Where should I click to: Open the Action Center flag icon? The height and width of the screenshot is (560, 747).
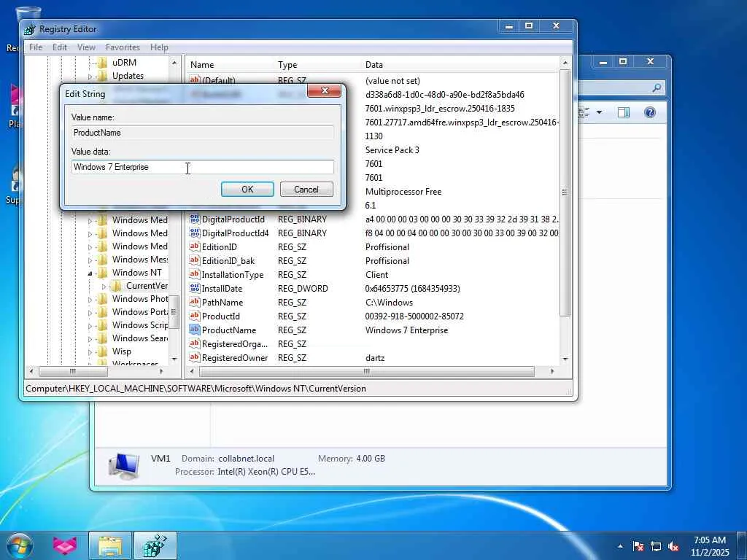pos(638,546)
